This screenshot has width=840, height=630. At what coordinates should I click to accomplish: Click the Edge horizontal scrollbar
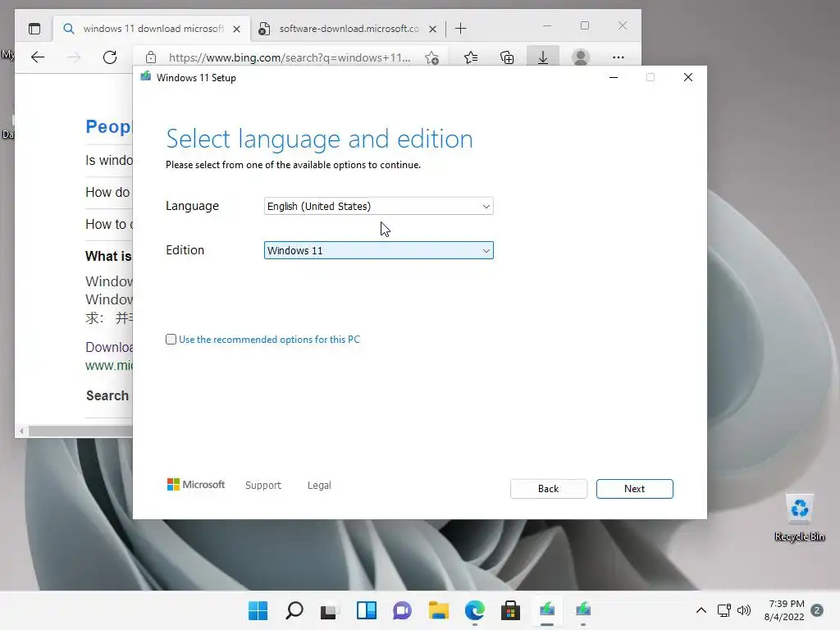click(80, 431)
